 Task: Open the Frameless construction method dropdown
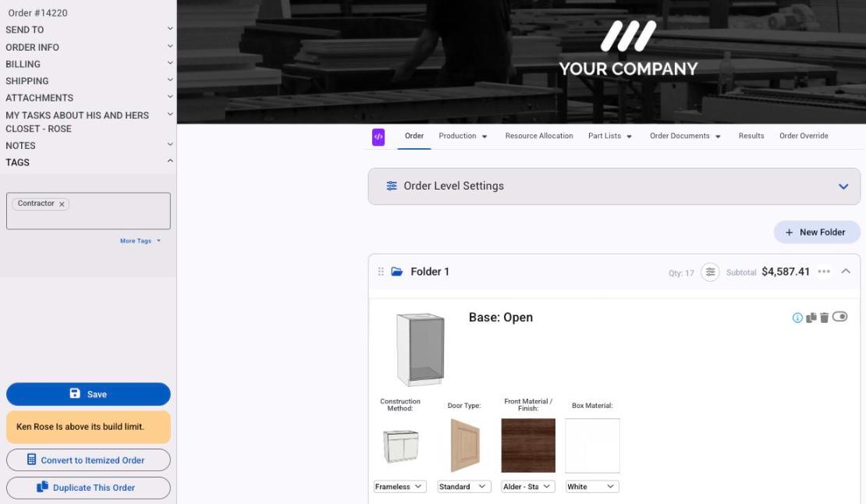pos(399,487)
